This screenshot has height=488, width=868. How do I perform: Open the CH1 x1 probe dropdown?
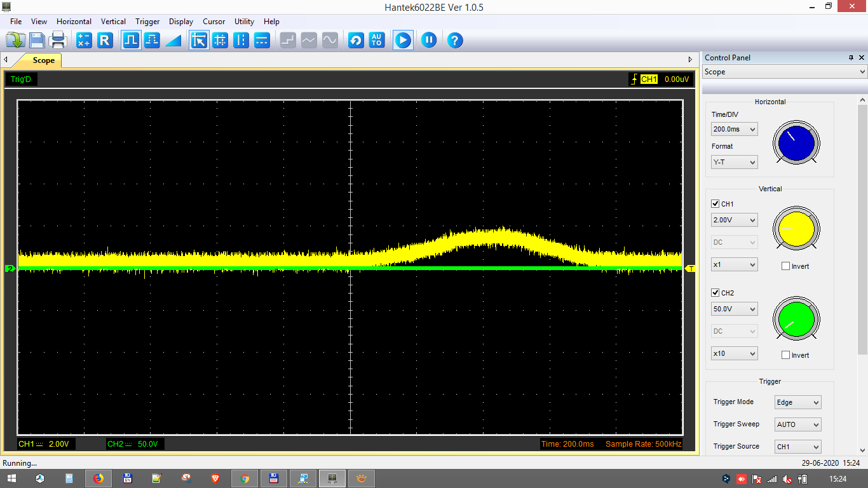(735, 264)
